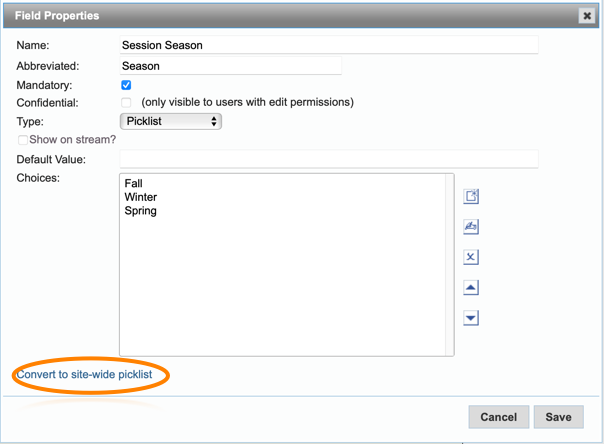Open the Type Picklist dropdown
This screenshot has height=444, width=604.
click(x=170, y=121)
